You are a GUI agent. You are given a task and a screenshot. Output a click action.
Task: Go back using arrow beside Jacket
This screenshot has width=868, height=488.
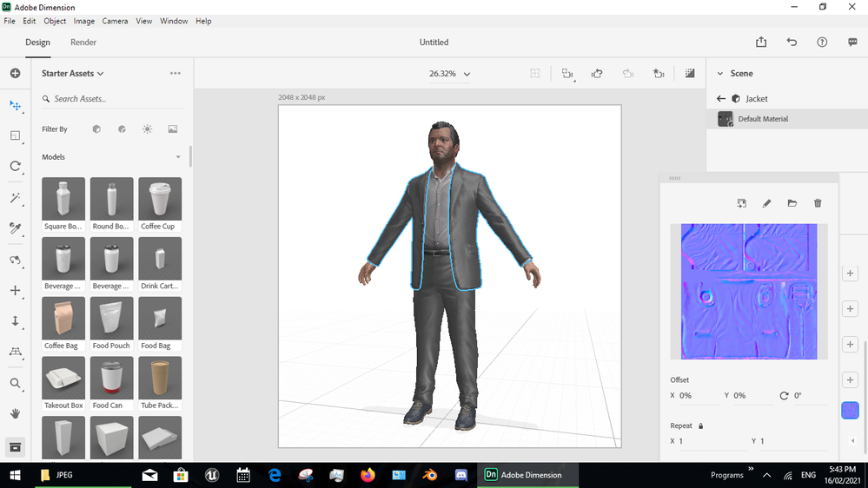(x=721, y=98)
